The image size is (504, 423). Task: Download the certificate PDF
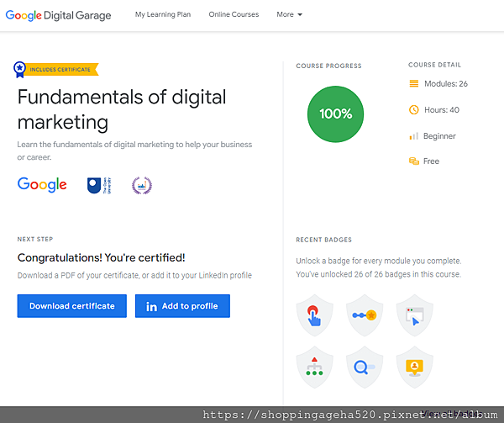72,306
